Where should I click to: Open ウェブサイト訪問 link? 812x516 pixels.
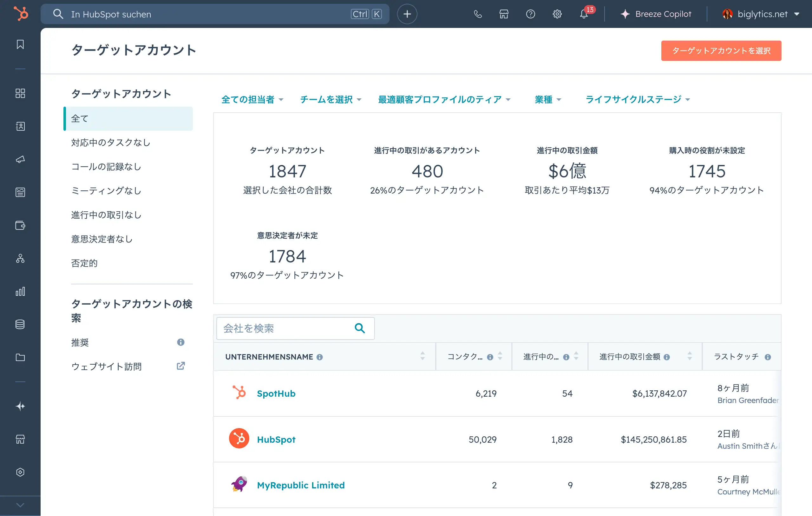click(x=106, y=367)
